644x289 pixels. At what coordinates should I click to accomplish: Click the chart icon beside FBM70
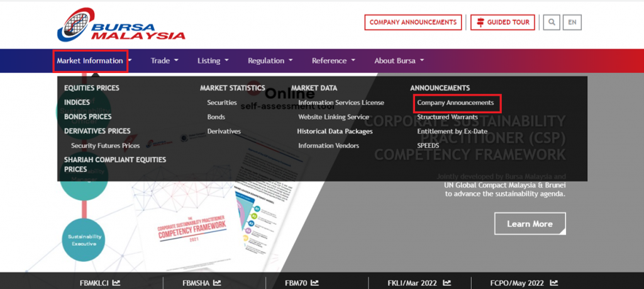314,283
